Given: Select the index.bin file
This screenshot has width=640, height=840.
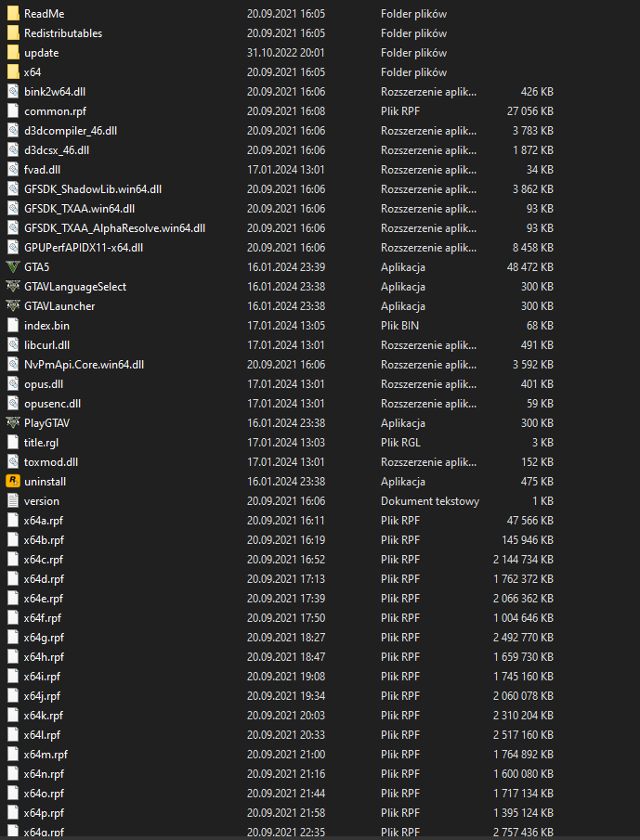Looking at the screenshot, I should pyautogui.click(x=46, y=326).
